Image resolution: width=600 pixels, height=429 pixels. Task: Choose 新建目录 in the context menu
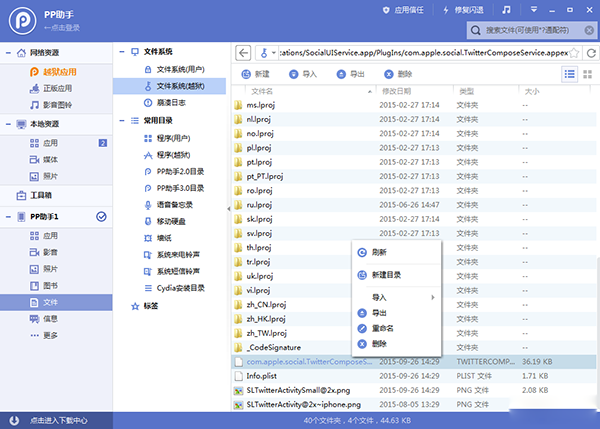pyautogui.click(x=386, y=274)
